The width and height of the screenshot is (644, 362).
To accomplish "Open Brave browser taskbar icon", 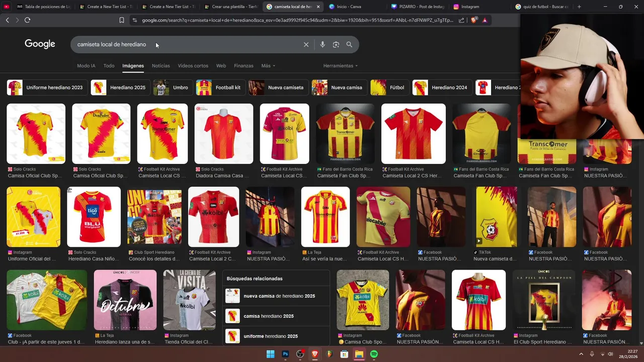I will point(315,354).
